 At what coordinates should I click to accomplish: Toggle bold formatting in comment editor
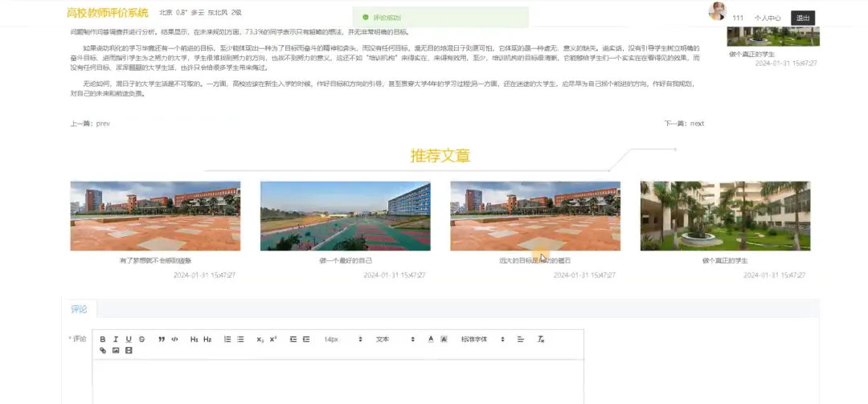[x=102, y=339]
